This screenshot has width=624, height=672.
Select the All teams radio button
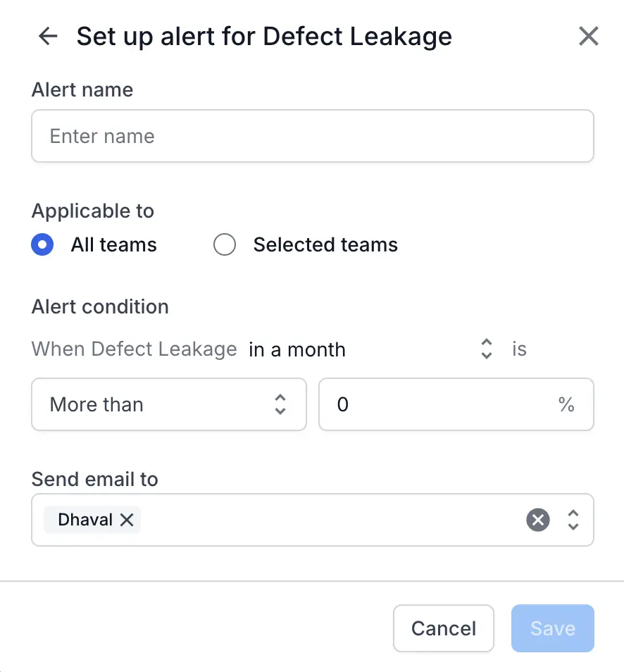(42, 244)
